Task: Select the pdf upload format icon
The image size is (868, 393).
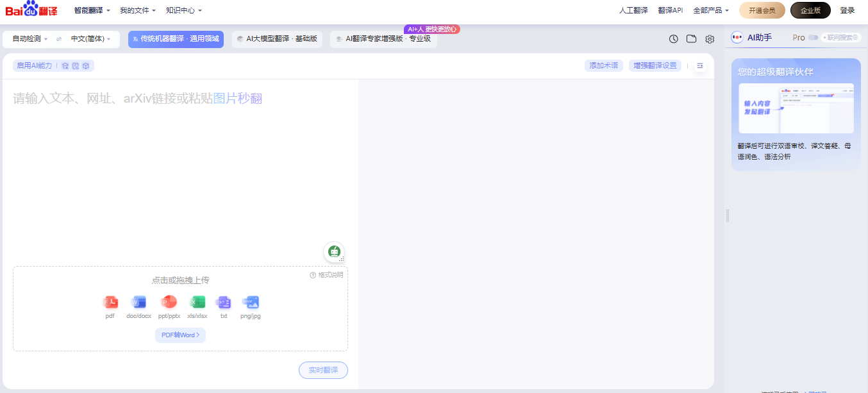Action: tap(110, 303)
